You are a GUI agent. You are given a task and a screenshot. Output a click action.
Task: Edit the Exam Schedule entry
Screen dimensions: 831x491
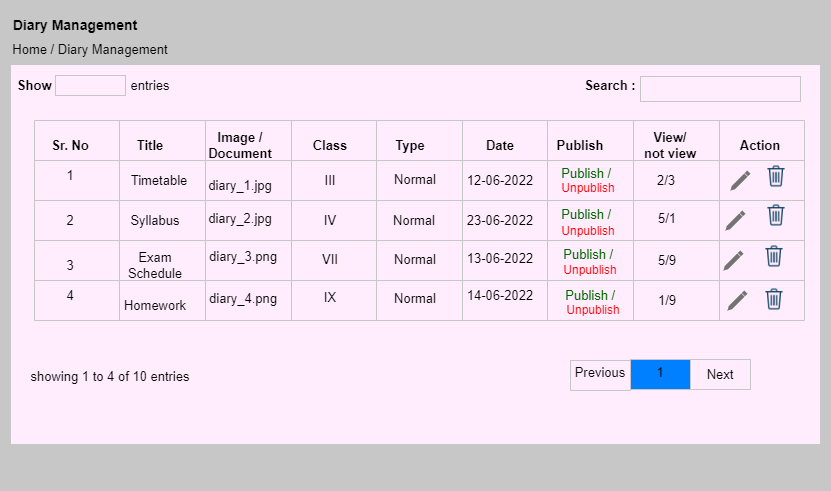(x=733, y=260)
